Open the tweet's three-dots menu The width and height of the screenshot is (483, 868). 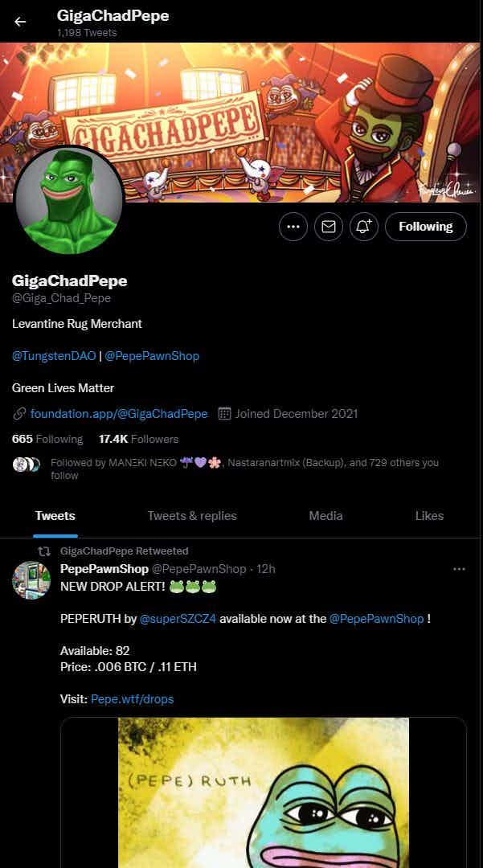pos(459,569)
